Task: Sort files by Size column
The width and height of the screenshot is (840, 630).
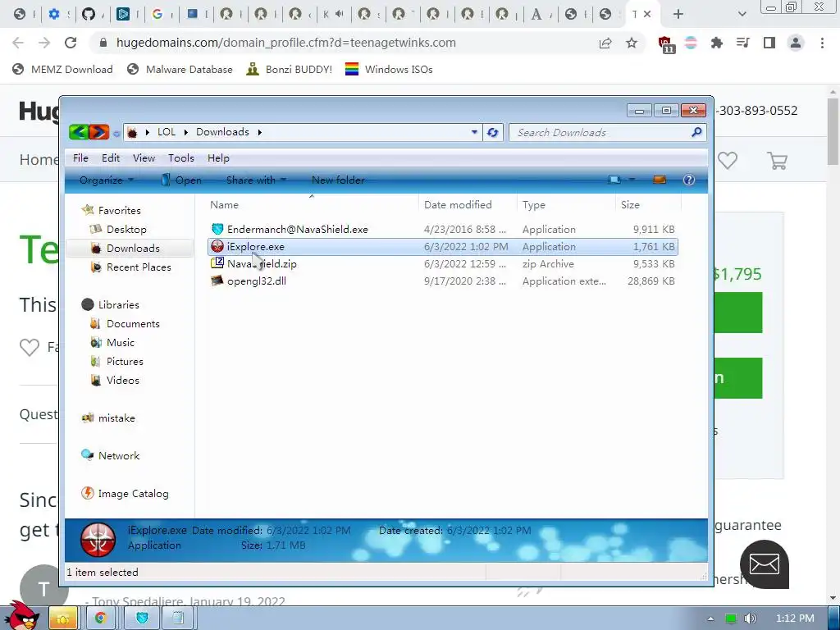Action: click(x=648, y=204)
